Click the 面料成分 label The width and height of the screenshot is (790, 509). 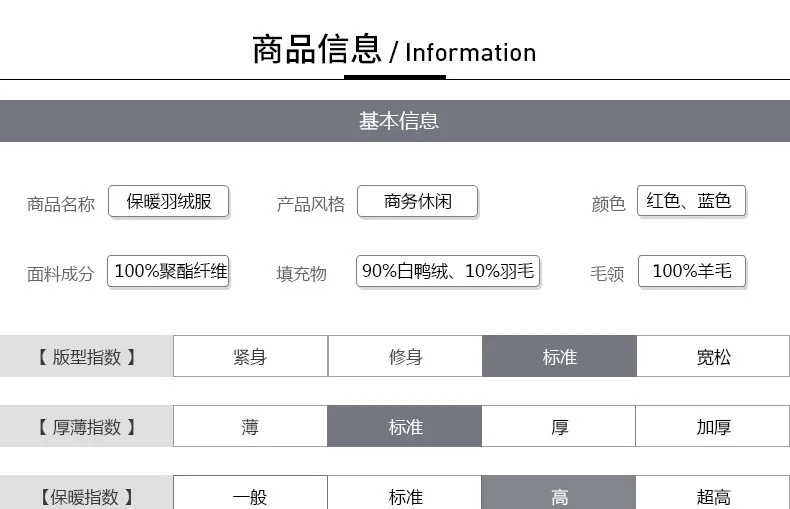61,274
